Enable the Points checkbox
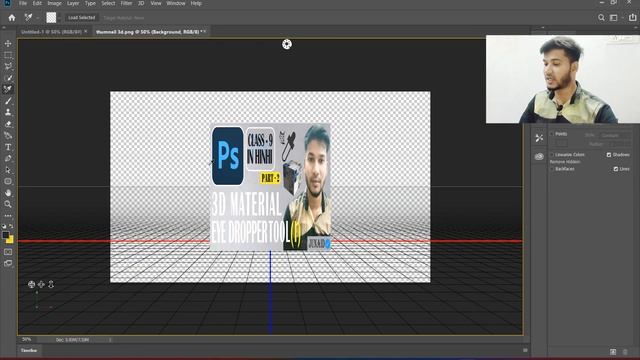This screenshot has height=360, width=640. pyautogui.click(x=552, y=134)
